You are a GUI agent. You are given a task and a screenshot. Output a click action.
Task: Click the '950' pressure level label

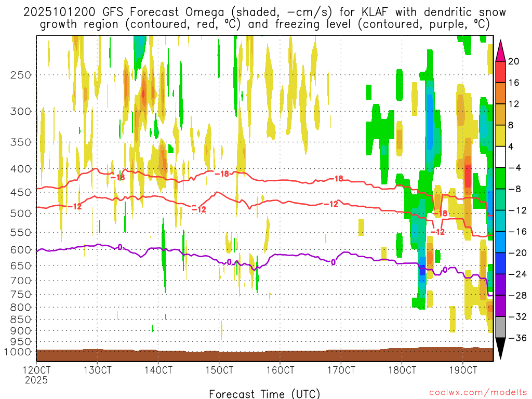click(21, 342)
